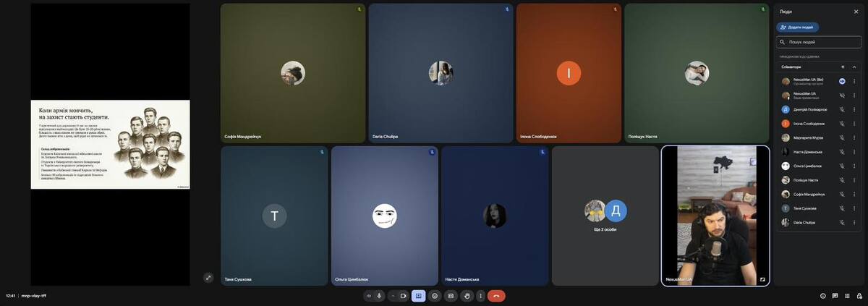This screenshot has height=306, width=868.
Task: Open the emoji reactions button
Action: pos(435,296)
